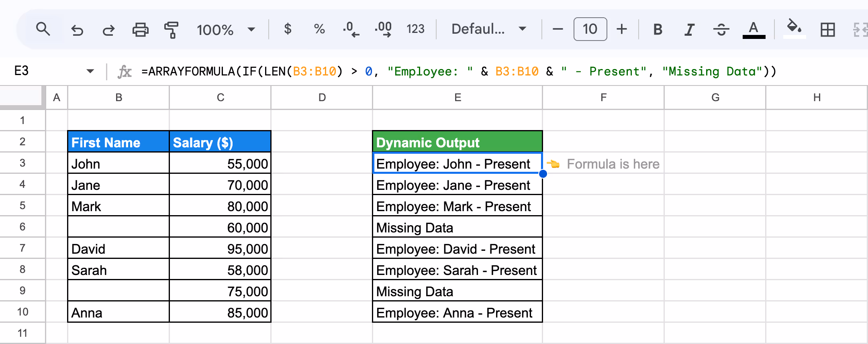
Task: Open the borders menu
Action: pyautogui.click(x=827, y=30)
